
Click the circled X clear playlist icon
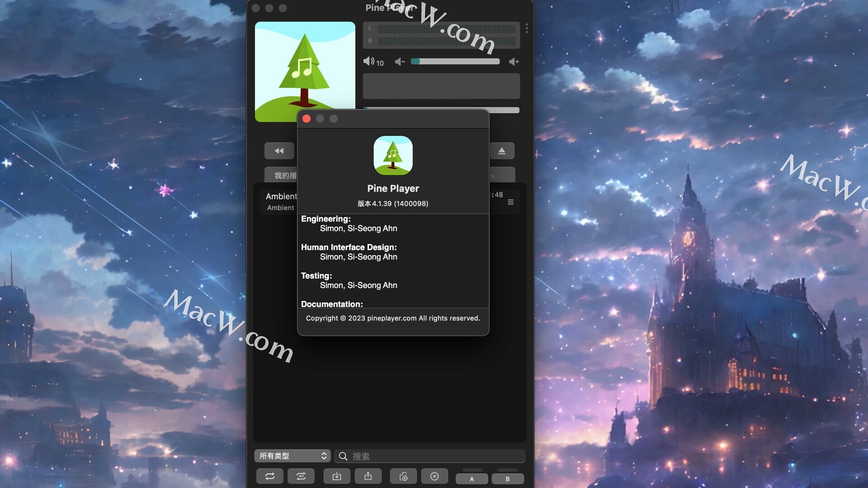[x=434, y=476]
